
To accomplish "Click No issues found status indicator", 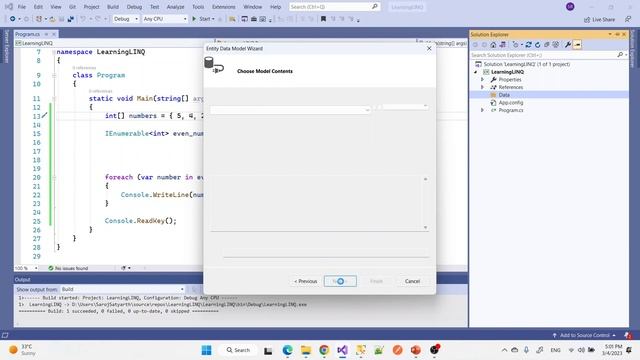I will (68, 268).
